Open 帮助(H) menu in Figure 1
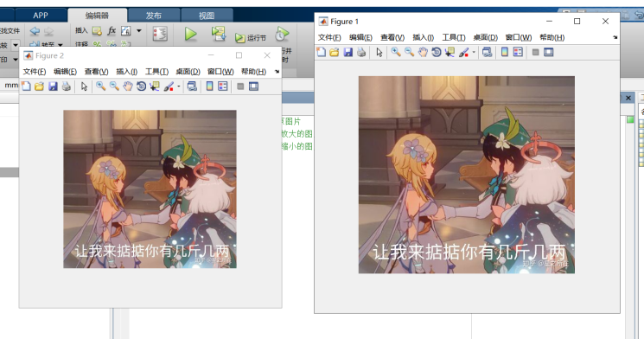644x339 pixels. pyautogui.click(x=552, y=37)
